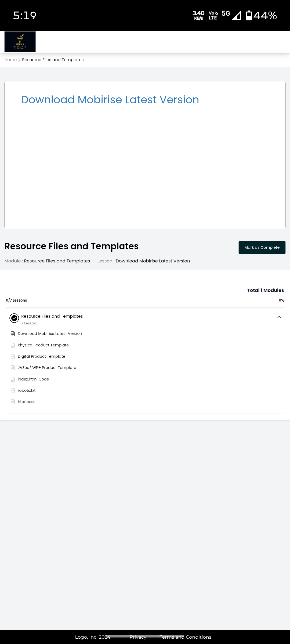Screen dimensions: 290x644
Task: Click the document icon beside htaccess
Action: pyautogui.click(x=13, y=402)
